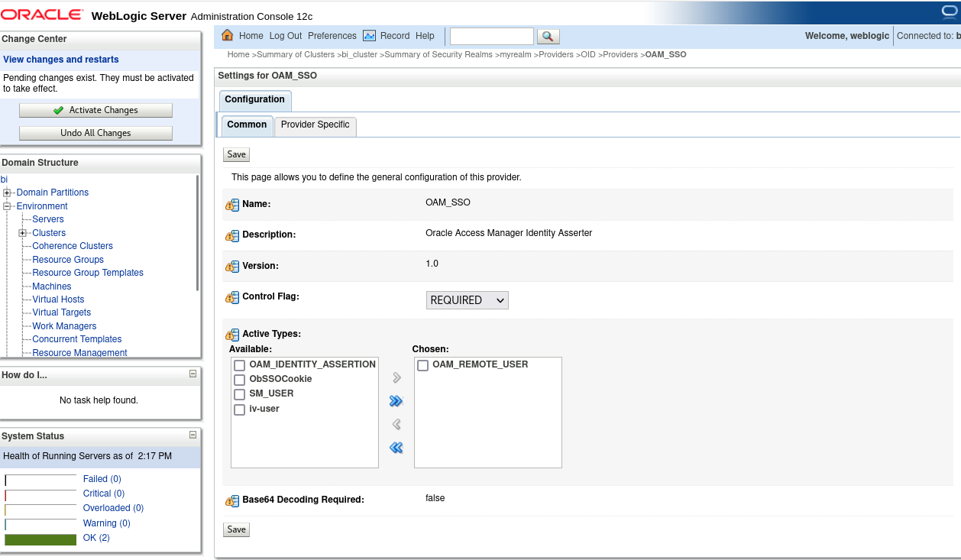Image resolution: width=961 pixels, height=560 pixels.
Task: Collapse the System Status panel
Action: tap(193, 435)
